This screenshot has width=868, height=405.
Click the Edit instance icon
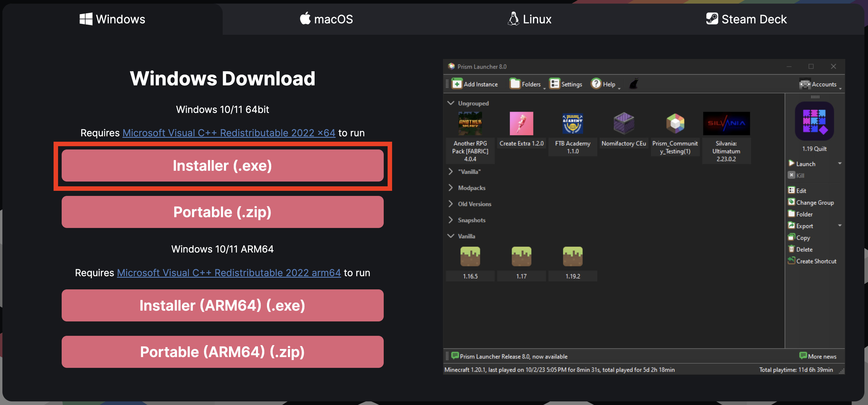point(791,190)
